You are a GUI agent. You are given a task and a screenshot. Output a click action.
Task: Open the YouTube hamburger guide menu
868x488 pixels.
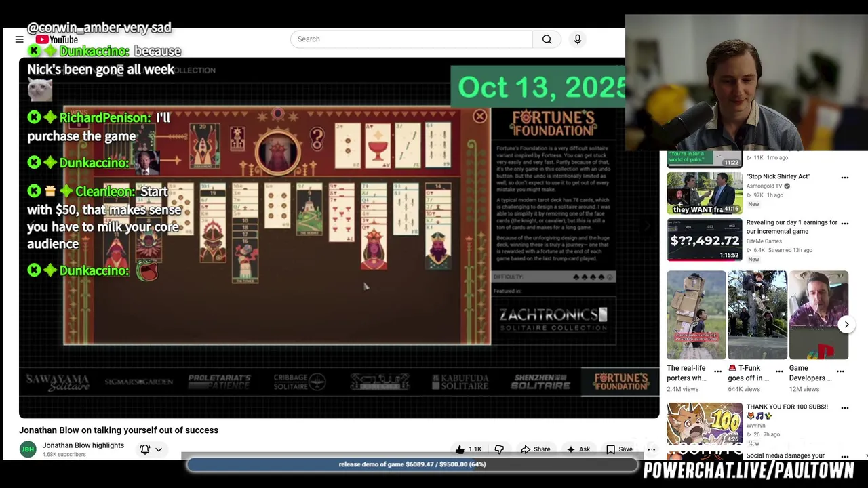coord(19,39)
